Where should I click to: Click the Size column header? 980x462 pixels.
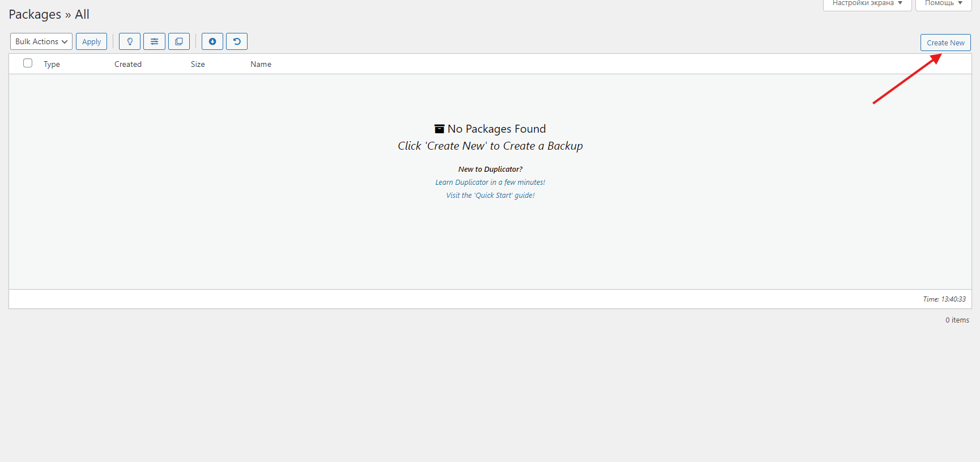[x=198, y=64]
